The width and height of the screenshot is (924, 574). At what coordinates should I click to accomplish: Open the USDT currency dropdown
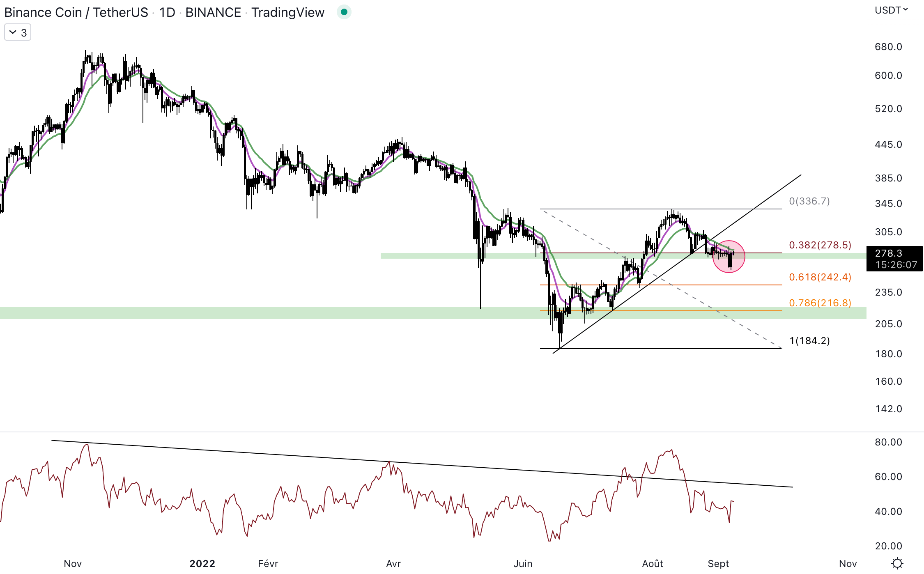click(x=891, y=10)
